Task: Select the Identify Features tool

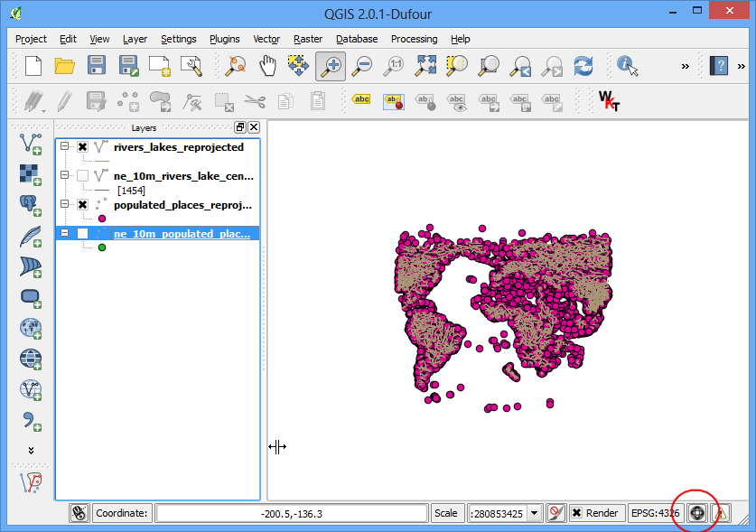Action: [x=627, y=66]
